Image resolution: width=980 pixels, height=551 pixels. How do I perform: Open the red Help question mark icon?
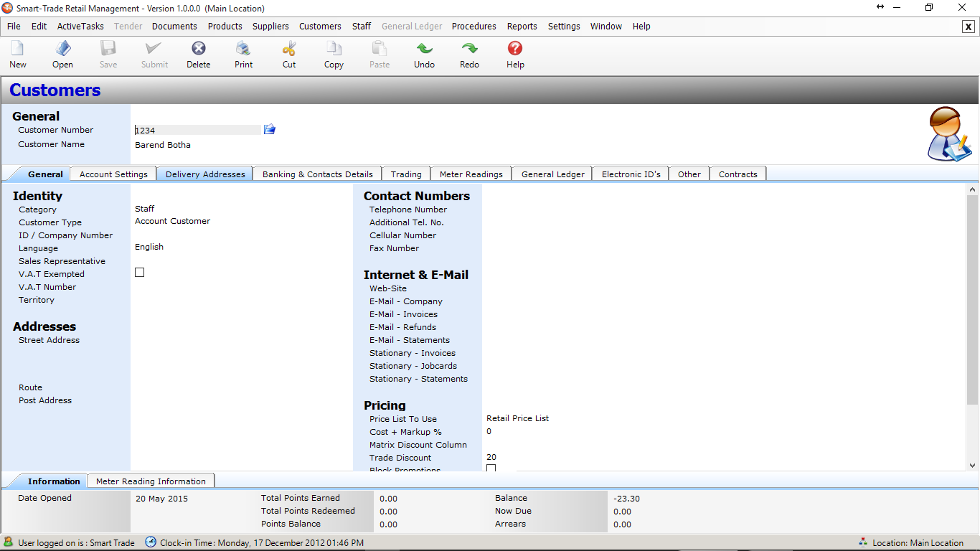point(515,49)
